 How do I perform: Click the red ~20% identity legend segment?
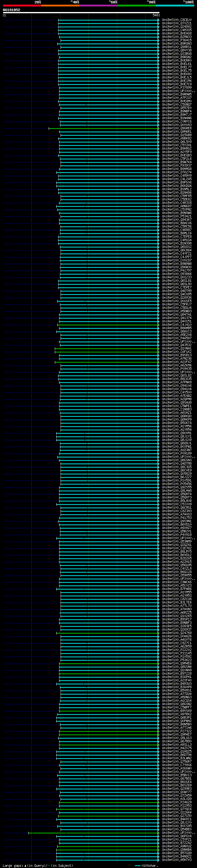(22, 6)
